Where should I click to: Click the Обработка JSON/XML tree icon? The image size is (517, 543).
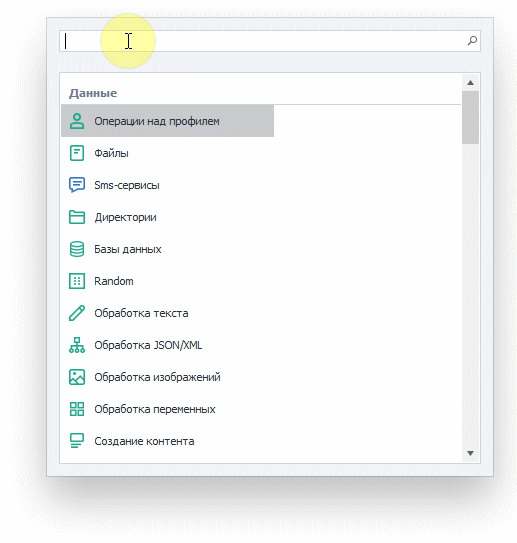[77, 345]
